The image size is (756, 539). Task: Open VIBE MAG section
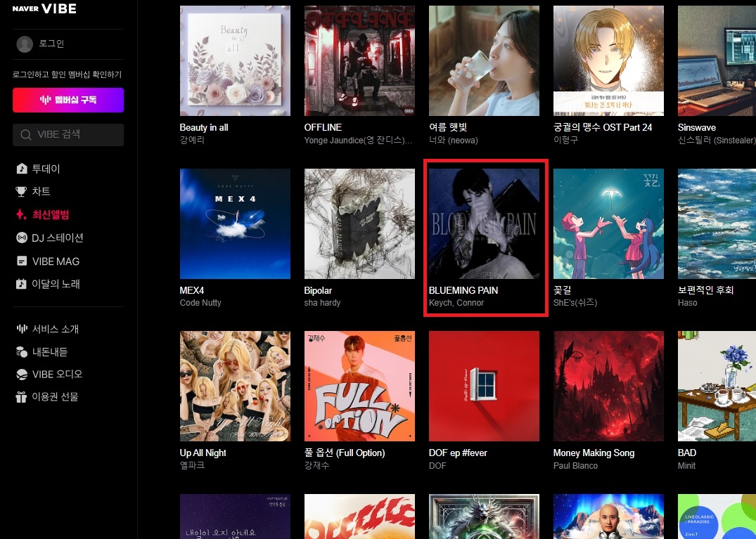pos(56,261)
